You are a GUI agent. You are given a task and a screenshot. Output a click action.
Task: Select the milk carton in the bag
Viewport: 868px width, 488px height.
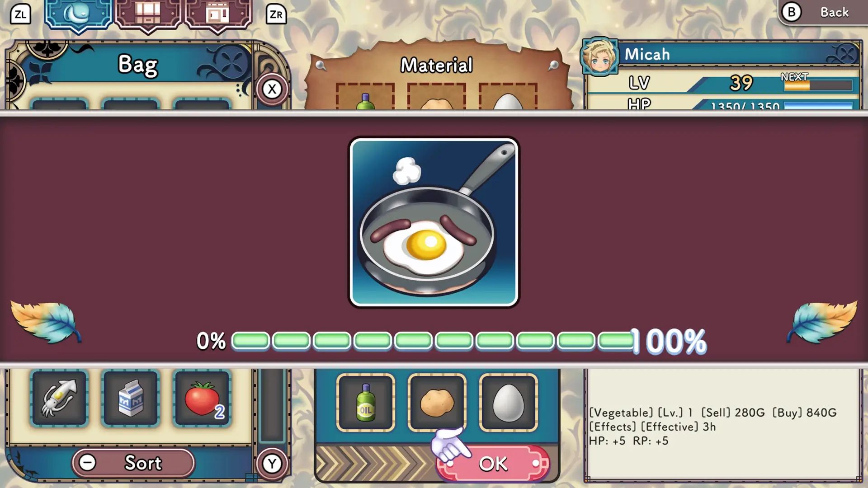point(131,398)
